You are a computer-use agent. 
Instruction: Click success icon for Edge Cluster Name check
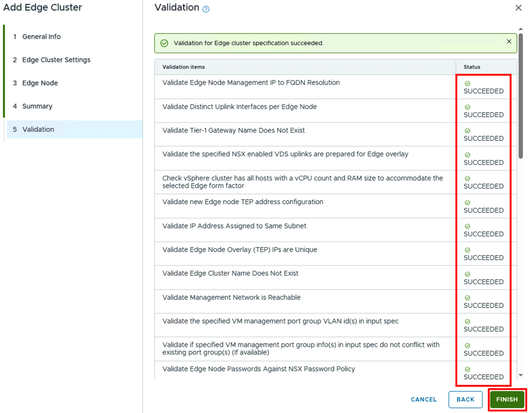click(x=467, y=274)
